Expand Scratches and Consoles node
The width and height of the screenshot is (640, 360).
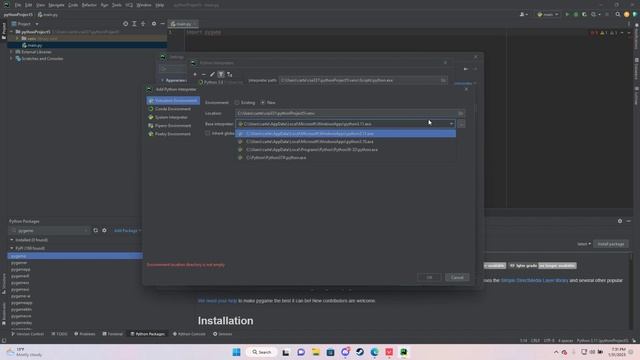11,59
